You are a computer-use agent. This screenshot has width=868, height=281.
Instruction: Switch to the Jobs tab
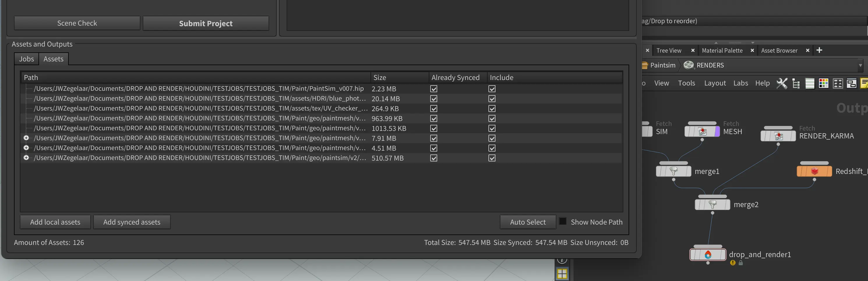[26, 59]
